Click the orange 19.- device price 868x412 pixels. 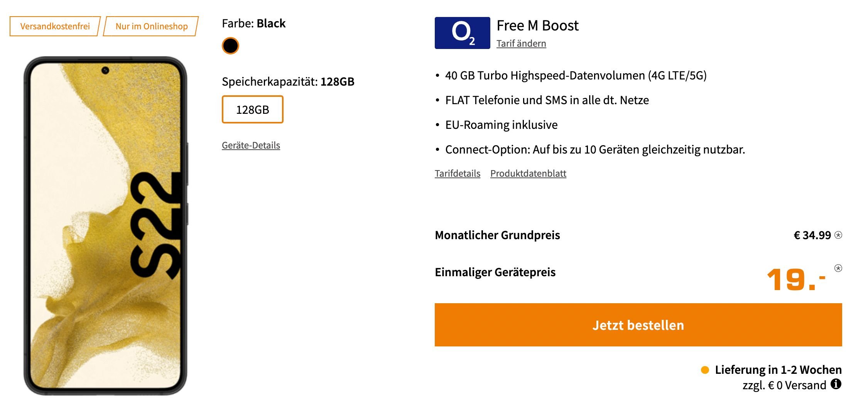(796, 279)
